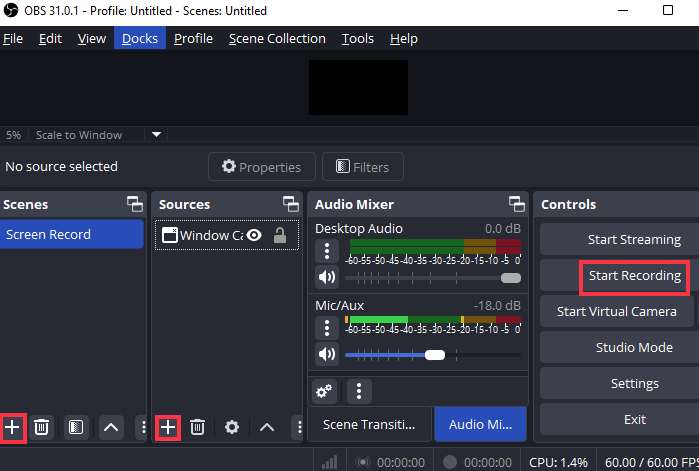Image resolution: width=699 pixels, height=471 pixels.
Task: Click the streaming status indicator icon
Action: 362,462
